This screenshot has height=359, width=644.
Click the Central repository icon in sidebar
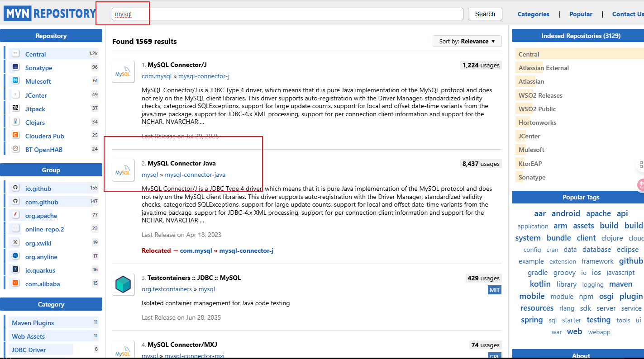click(15, 54)
